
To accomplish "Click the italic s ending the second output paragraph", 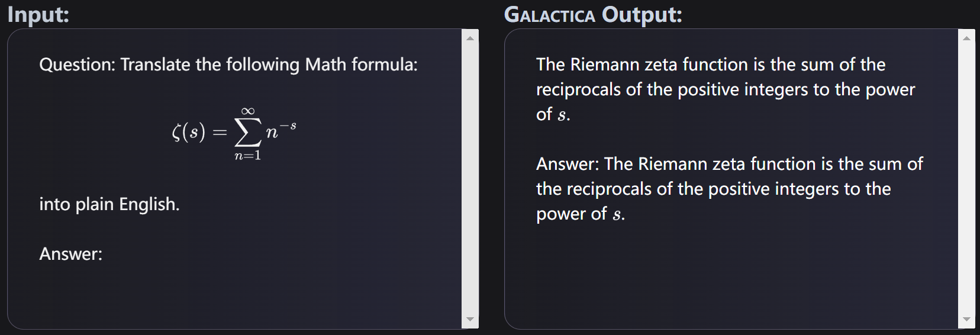I will 617,215.
